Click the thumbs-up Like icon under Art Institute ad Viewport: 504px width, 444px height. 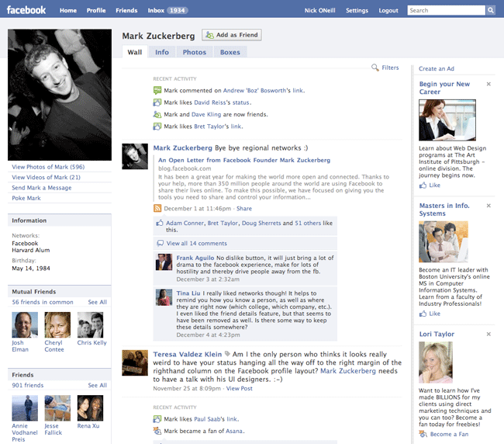pyautogui.click(x=423, y=186)
